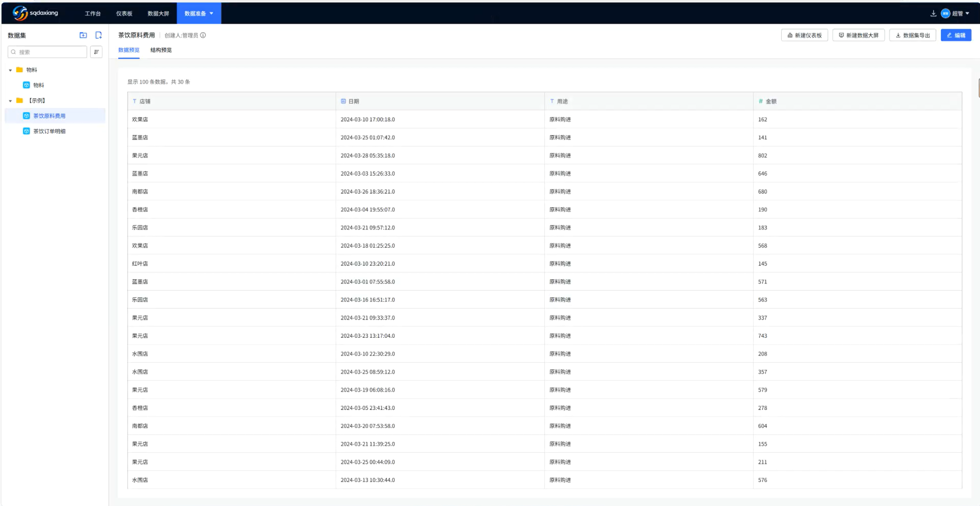Viewport: 980px width, 506px height.
Task: Click the number type icon in 金额 header
Action: (x=760, y=101)
